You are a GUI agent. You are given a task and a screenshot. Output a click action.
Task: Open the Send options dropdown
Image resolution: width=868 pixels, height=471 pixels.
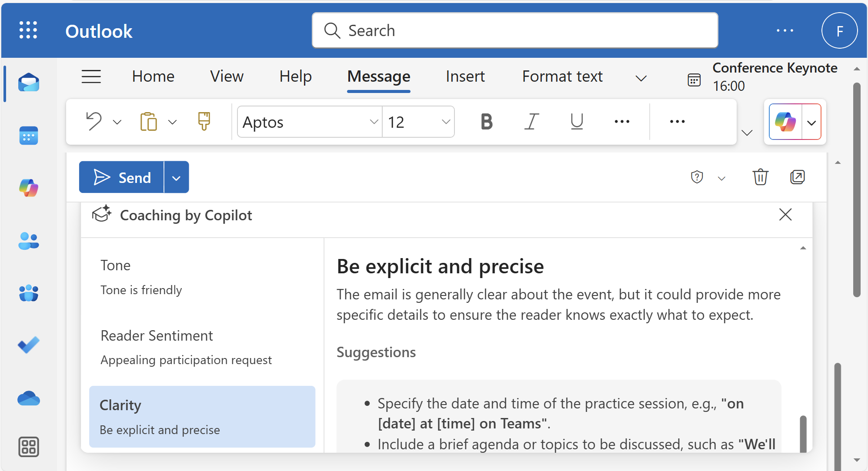pyautogui.click(x=177, y=177)
